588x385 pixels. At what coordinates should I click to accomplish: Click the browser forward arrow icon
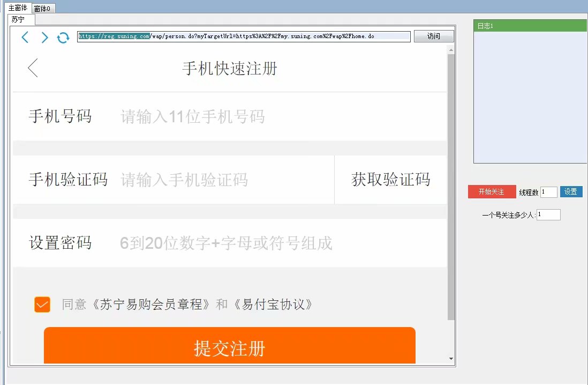click(44, 37)
